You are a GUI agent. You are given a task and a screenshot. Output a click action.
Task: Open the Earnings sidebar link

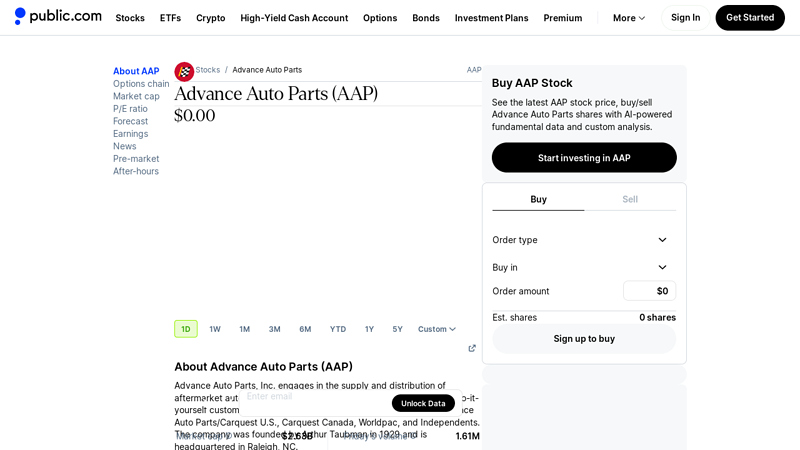pyautogui.click(x=131, y=134)
